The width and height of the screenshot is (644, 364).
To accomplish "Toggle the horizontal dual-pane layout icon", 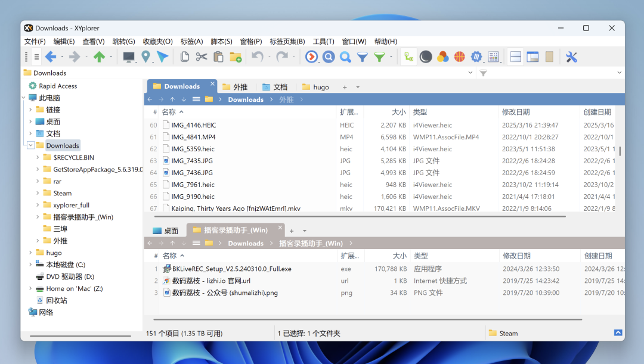I will click(515, 57).
